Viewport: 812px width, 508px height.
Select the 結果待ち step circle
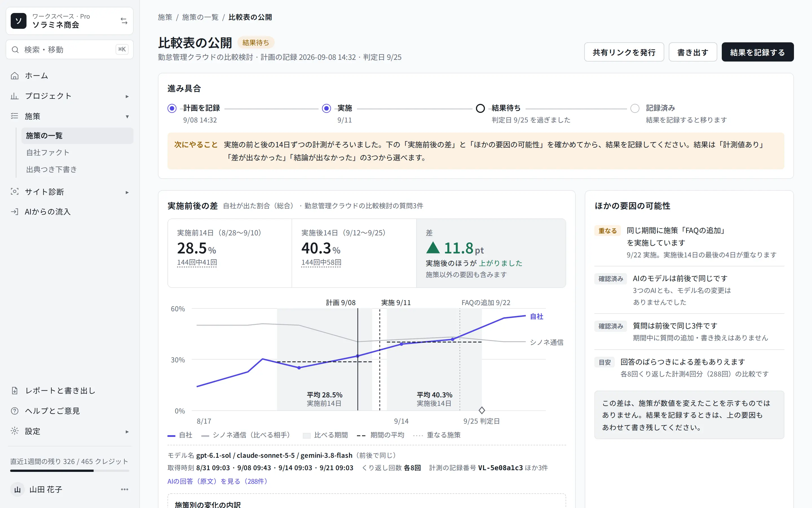(480, 108)
